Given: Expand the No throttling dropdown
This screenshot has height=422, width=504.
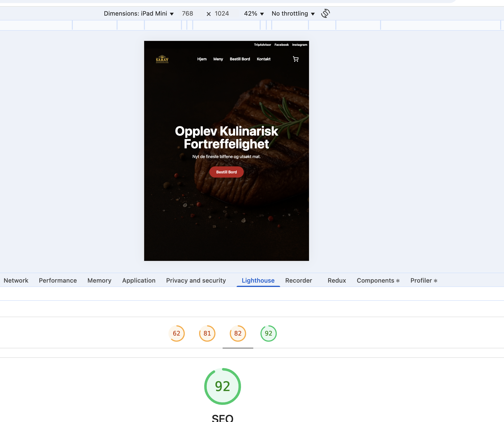Looking at the screenshot, I should point(293,14).
